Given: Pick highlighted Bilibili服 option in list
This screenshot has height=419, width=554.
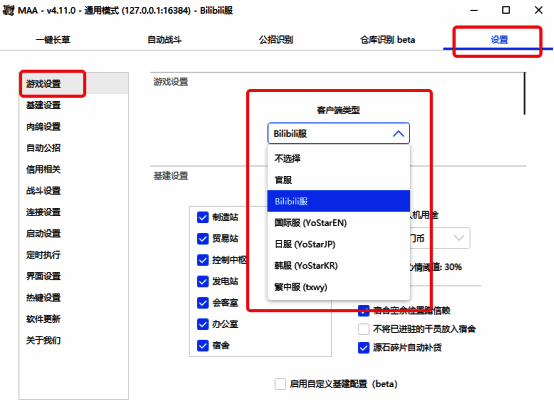Looking at the screenshot, I should (338, 201).
